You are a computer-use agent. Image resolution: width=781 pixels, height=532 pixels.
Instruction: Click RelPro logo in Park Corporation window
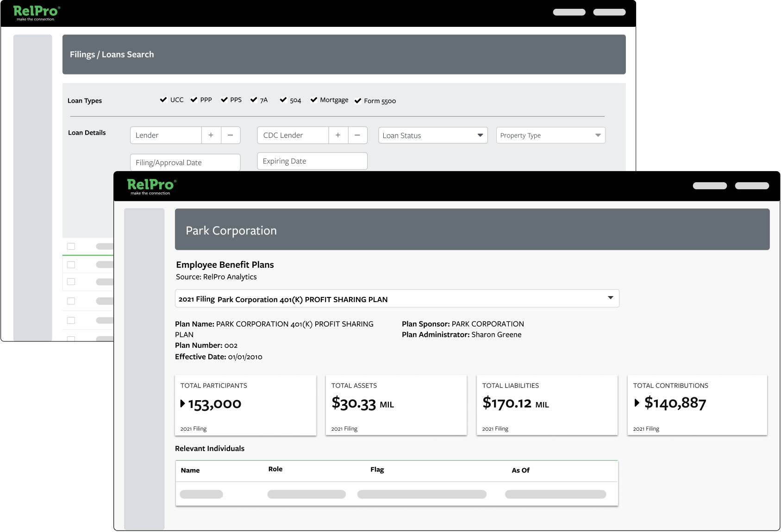151,187
